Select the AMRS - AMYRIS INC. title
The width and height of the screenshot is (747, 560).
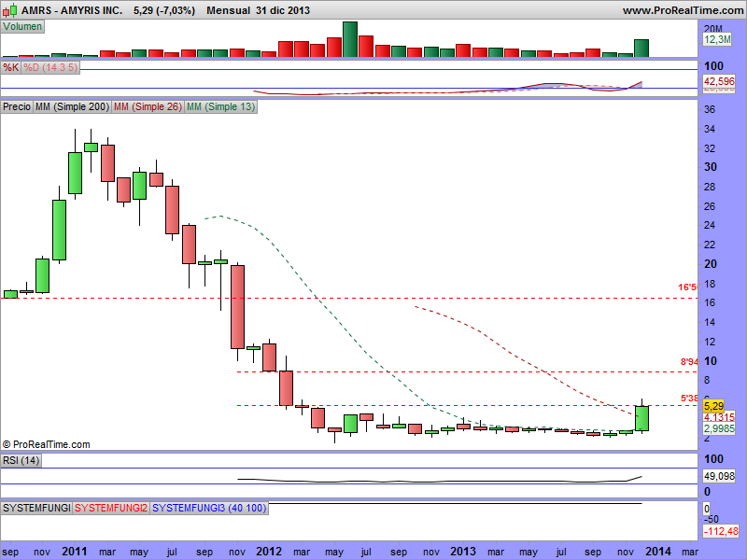coord(72,10)
